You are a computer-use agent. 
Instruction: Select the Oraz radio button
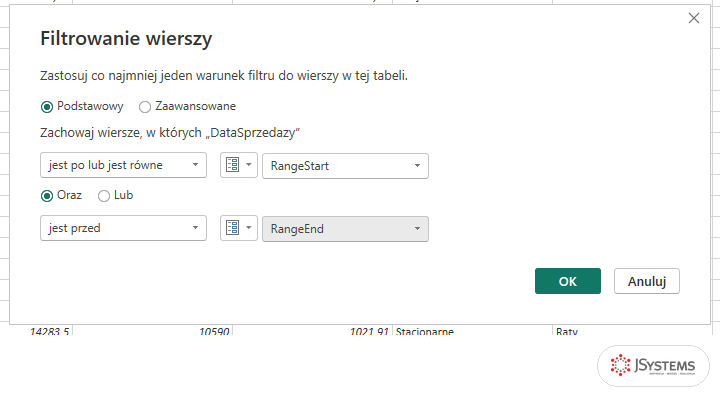coord(47,196)
